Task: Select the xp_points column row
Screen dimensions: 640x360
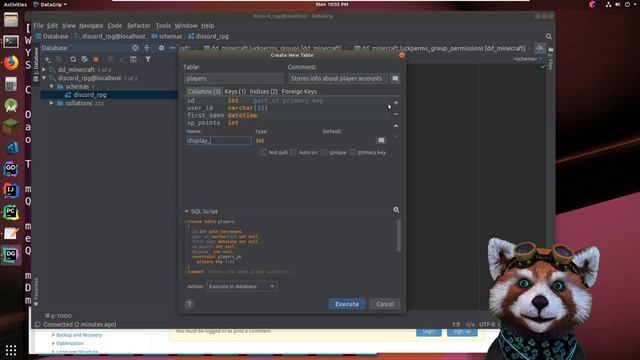Action: coord(287,123)
